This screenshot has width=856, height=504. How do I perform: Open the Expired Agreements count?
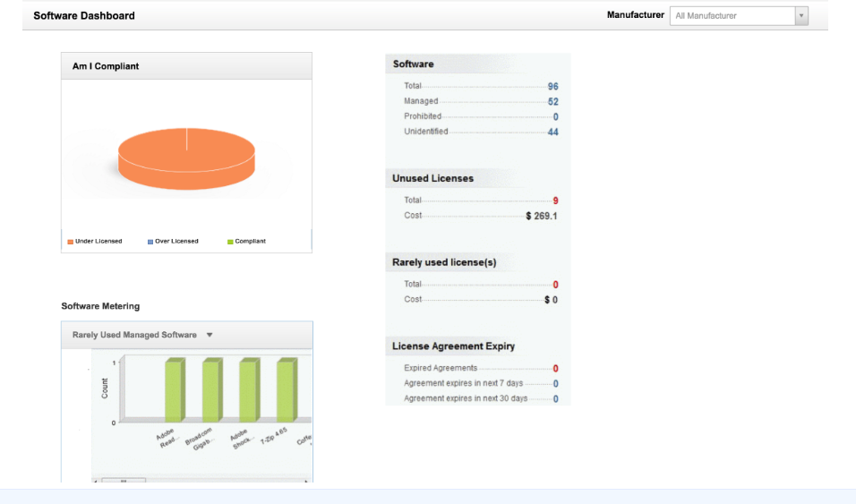tap(555, 369)
